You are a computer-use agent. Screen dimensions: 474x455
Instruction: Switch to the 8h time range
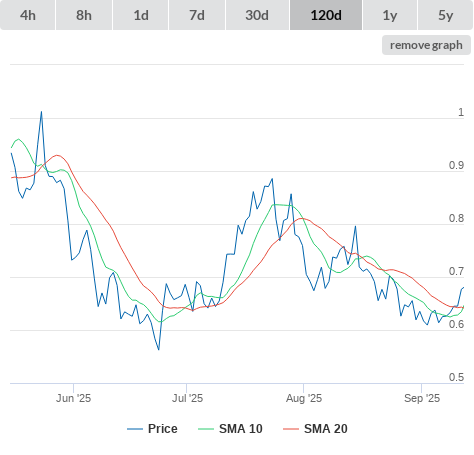point(84,15)
